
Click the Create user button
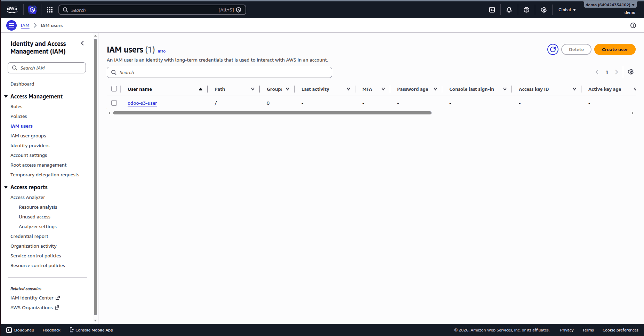pyautogui.click(x=615, y=49)
